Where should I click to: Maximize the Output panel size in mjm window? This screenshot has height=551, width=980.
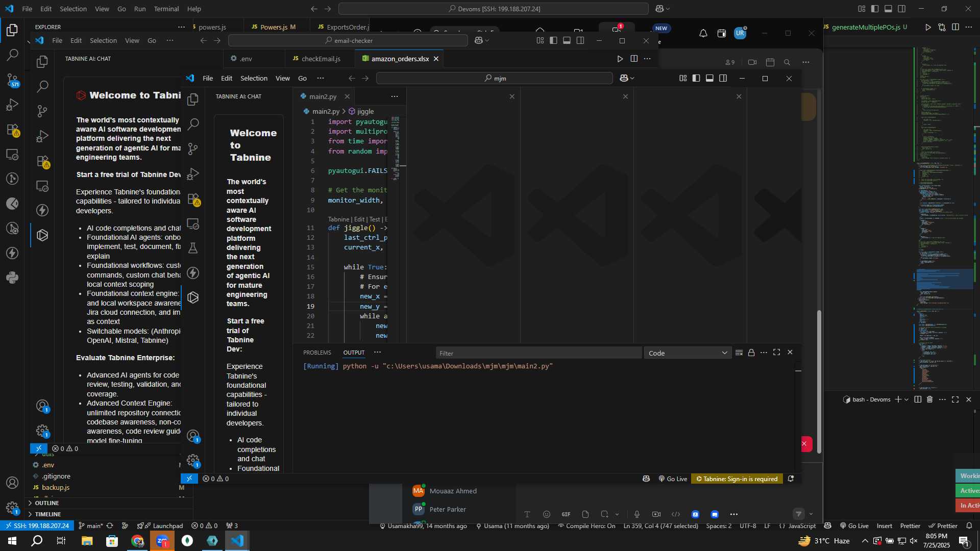(x=776, y=353)
